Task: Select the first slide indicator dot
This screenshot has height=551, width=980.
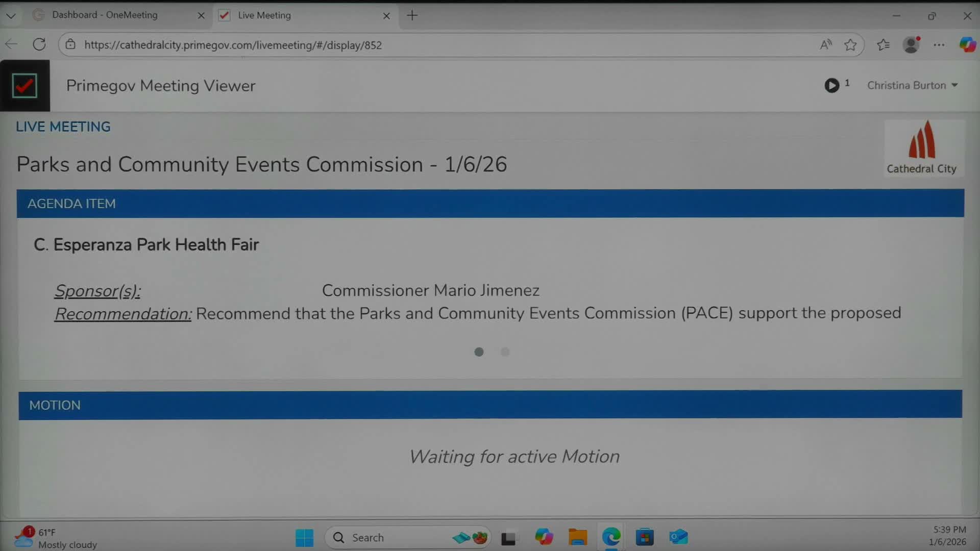Action: [479, 352]
